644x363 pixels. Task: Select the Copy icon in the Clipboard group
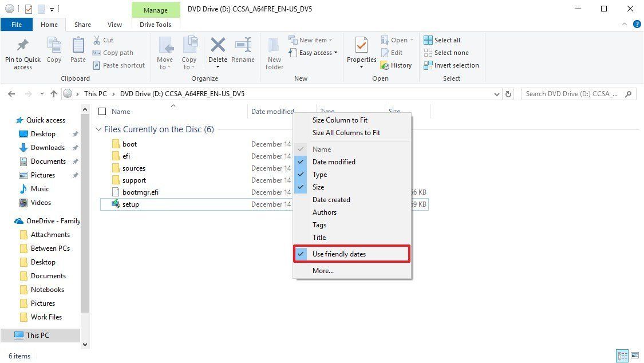54,52
